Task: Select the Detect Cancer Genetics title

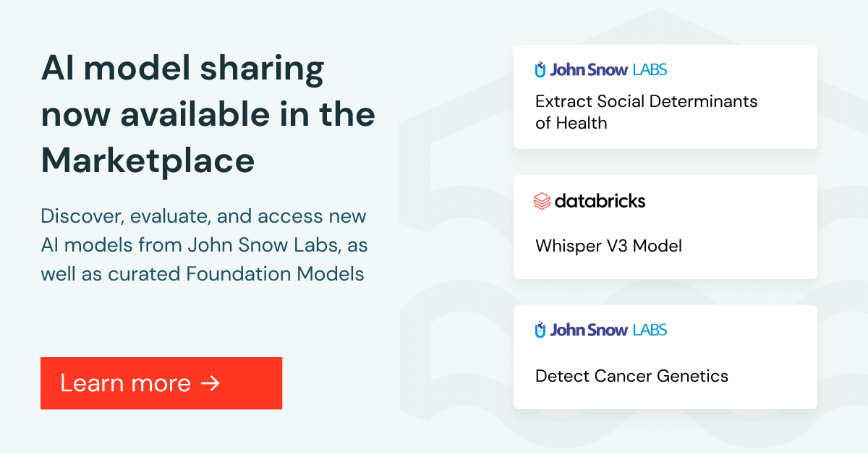Action: pyautogui.click(x=631, y=376)
